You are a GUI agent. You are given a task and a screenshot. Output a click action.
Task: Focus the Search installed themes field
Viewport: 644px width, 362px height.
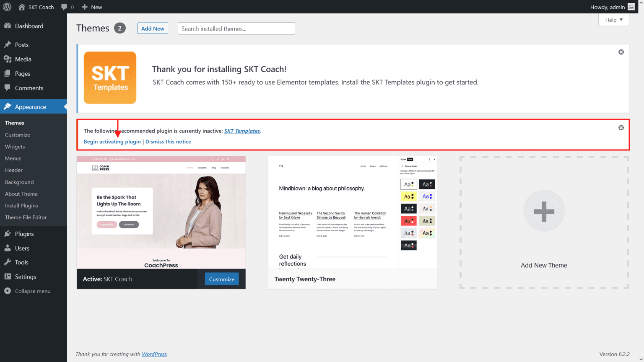point(236,28)
